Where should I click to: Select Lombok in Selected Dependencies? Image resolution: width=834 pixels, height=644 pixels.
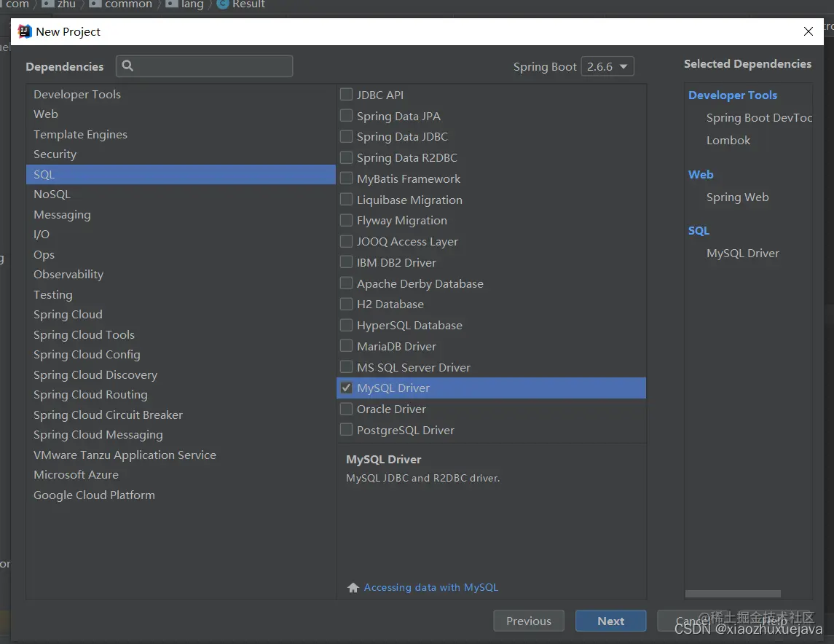tap(728, 141)
